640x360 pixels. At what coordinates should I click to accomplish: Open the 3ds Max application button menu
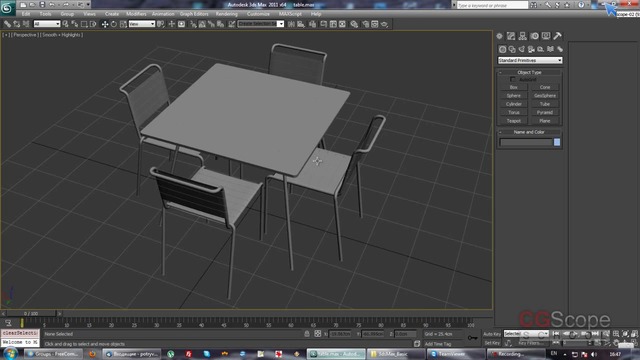7,8
